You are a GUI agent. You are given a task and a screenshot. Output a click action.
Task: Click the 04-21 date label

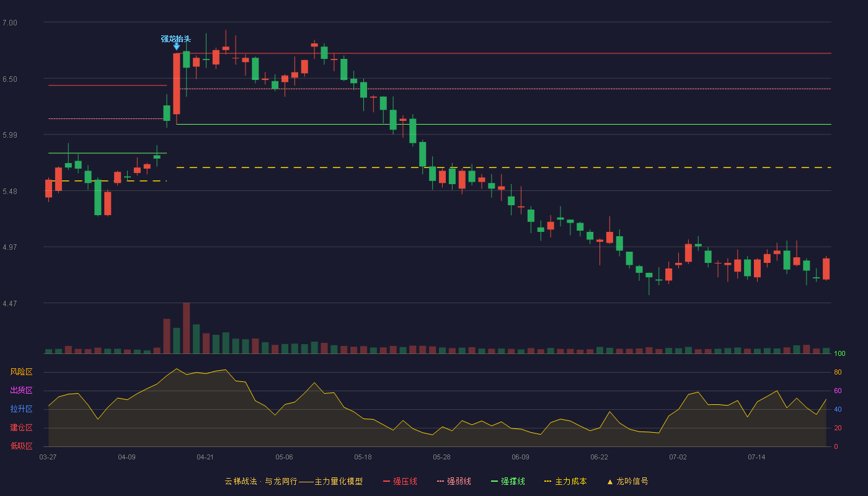coord(205,457)
